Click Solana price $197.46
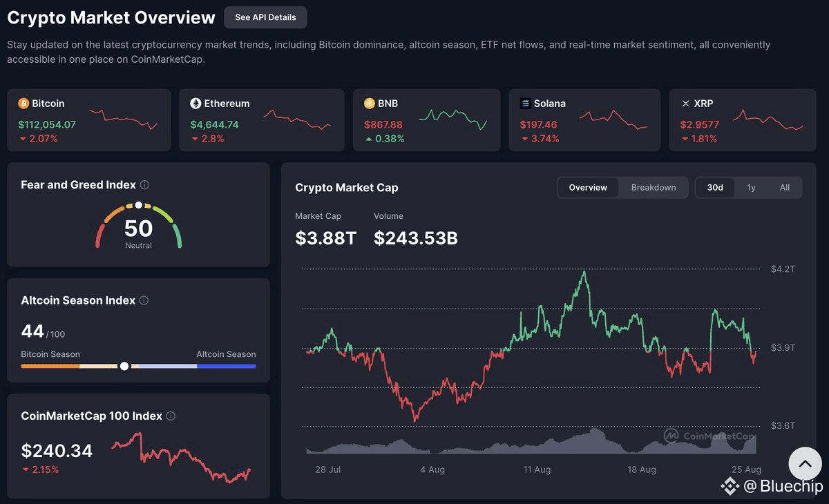The height and width of the screenshot is (504, 829). pyautogui.click(x=538, y=125)
